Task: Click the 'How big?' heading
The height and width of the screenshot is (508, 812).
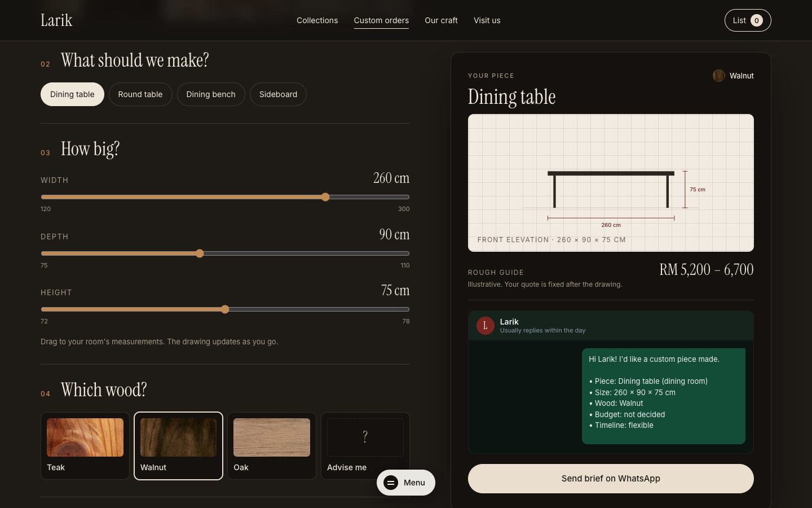Action: tap(90, 149)
